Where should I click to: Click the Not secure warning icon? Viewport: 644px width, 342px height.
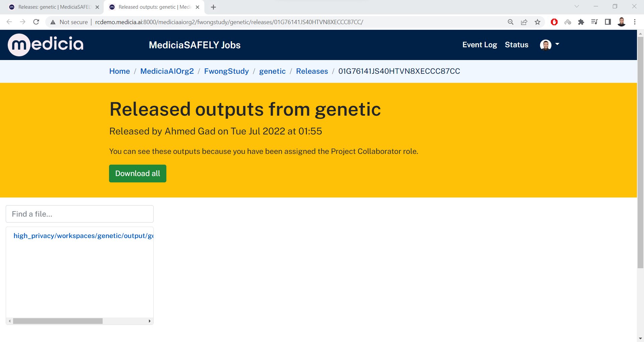pyautogui.click(x=53, y=22)
